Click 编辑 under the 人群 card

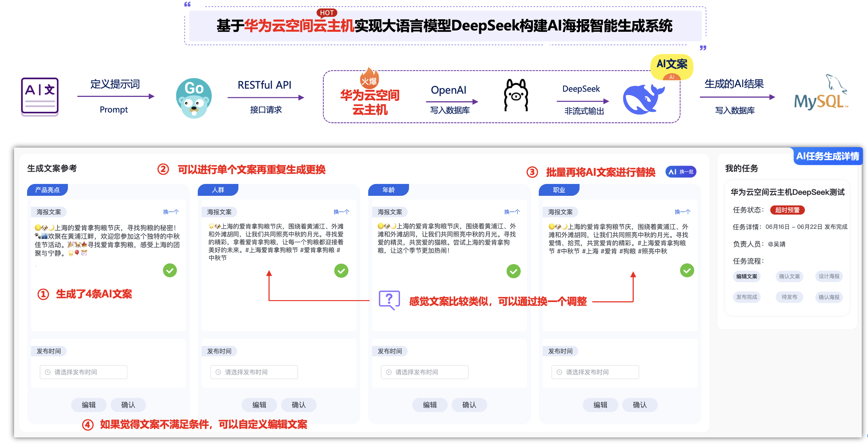(259, 405)
